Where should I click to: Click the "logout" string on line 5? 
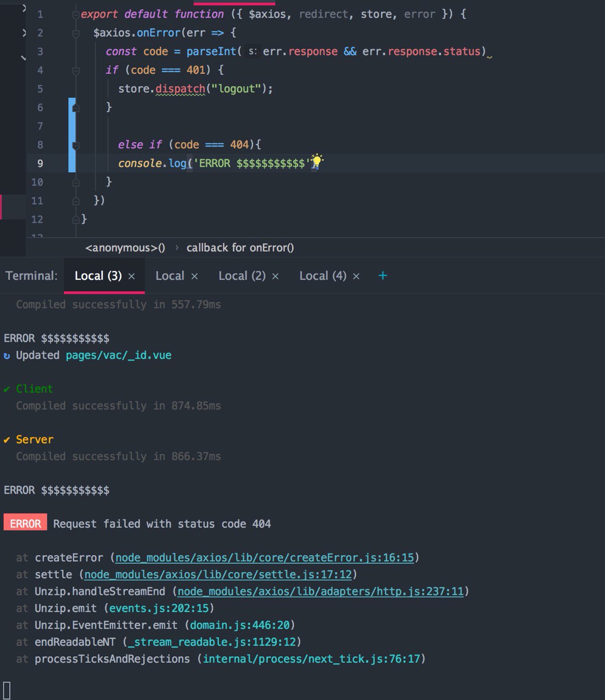pyautogui.click(x=236, y=89)
